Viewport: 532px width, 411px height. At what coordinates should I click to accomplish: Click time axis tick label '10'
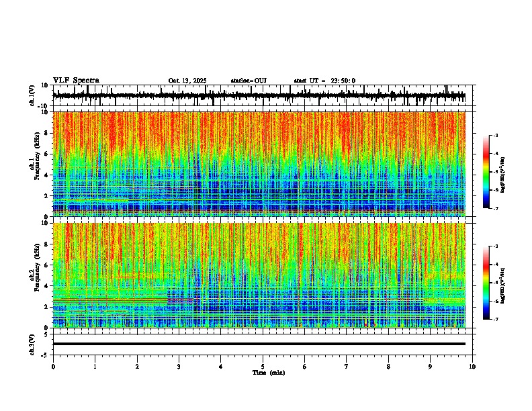pyautogui.click(x=472, y=367)
